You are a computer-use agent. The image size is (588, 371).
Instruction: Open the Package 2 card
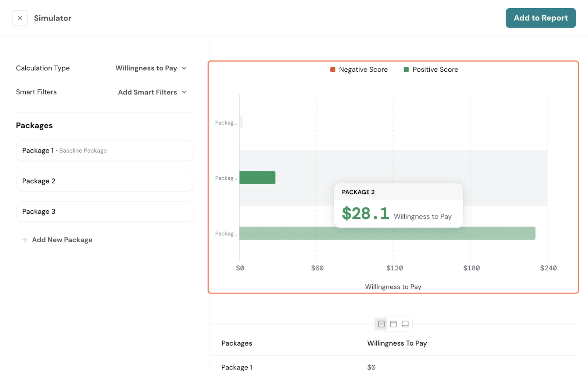(104, 181)
